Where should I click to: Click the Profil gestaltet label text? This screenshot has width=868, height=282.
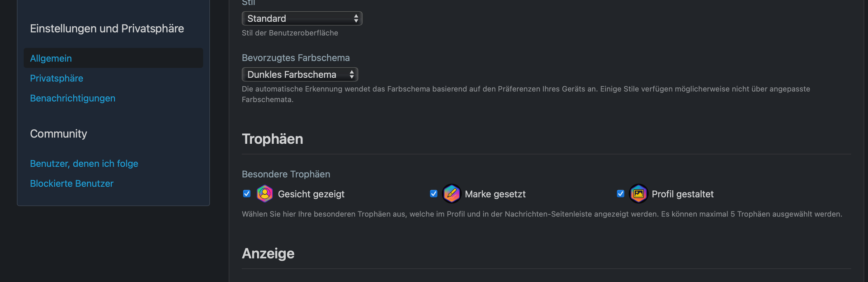683,194
